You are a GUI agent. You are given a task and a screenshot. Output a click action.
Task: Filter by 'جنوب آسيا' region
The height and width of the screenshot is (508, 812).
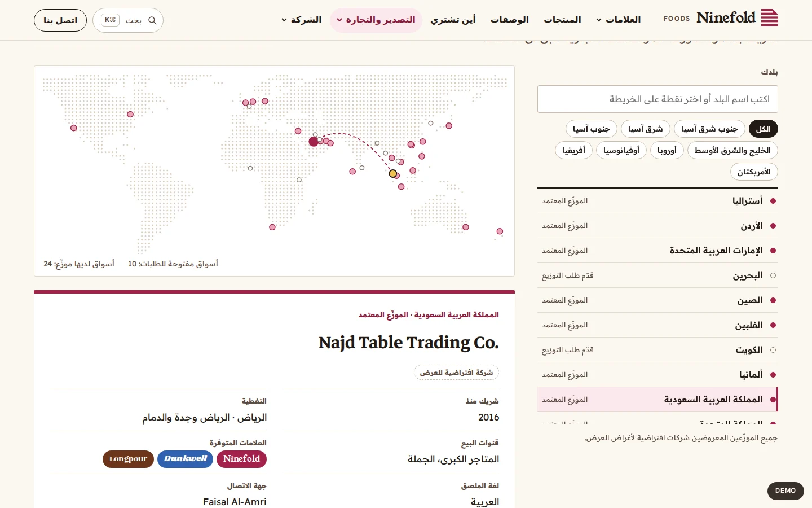click(592, 129)
